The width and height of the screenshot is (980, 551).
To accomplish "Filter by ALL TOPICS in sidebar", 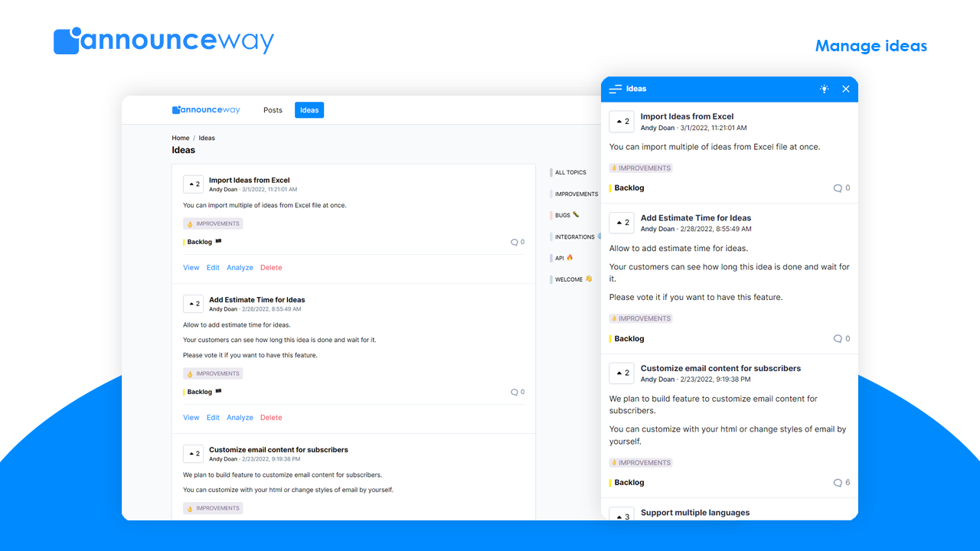I will [570, 173].
